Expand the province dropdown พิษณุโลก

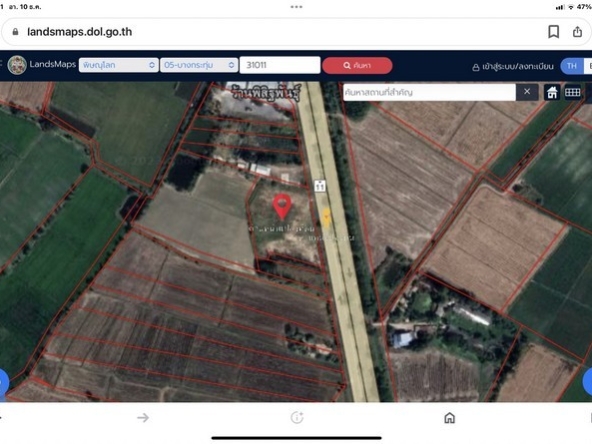[x=119, y=65]
